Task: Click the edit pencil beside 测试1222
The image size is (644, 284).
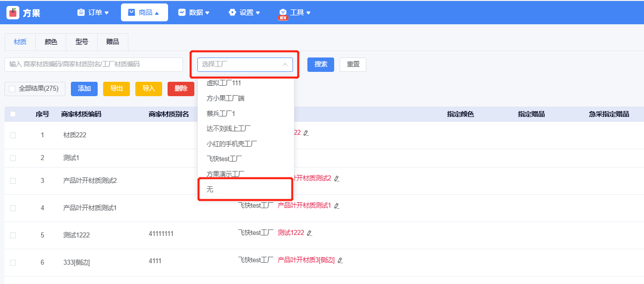Action: coord(309,233)
